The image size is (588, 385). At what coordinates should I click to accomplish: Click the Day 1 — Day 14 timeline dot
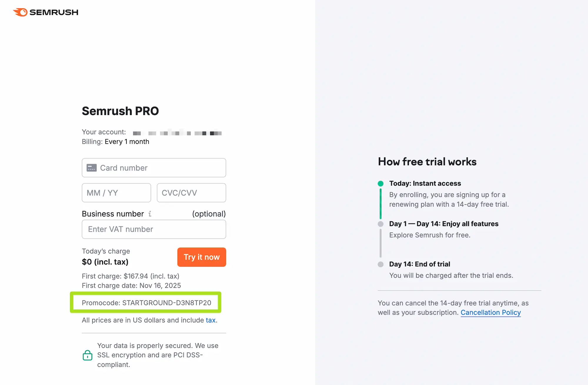(x=381, y=224)
